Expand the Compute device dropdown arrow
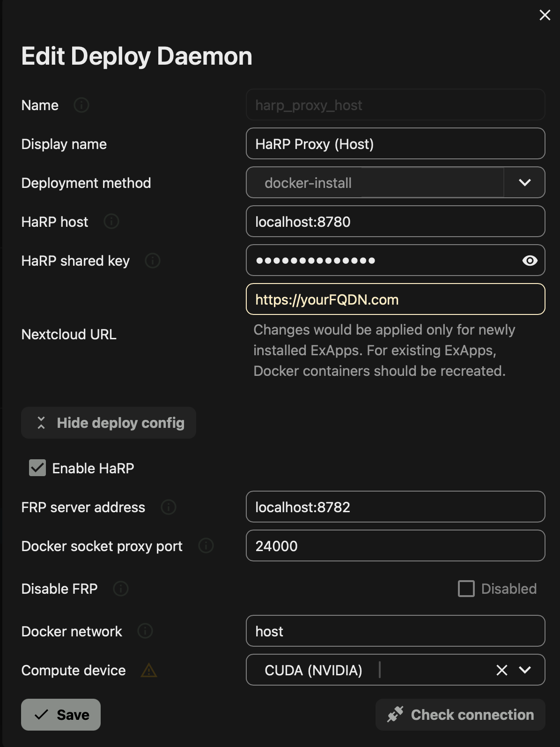This screenshot has height=747, width=560. click(525, 670)
